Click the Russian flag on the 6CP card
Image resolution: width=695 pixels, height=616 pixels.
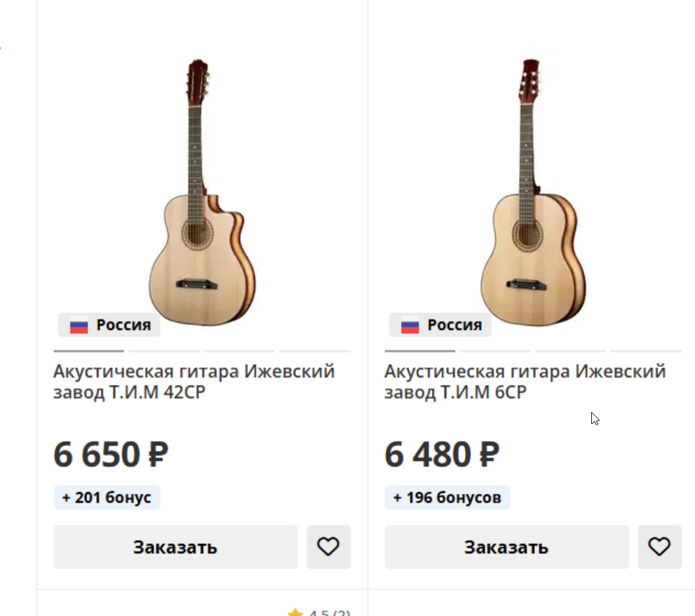[409, 325]
